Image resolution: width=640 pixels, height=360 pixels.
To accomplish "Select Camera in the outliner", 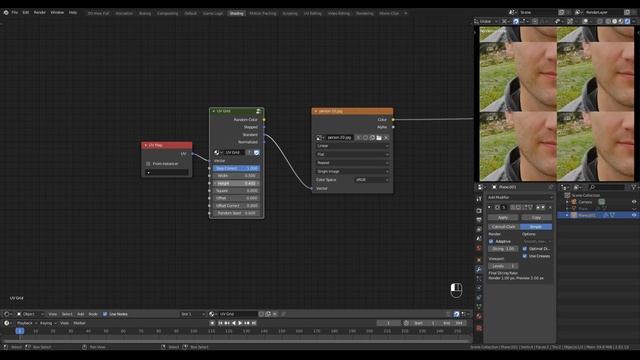I will [584, 202].
